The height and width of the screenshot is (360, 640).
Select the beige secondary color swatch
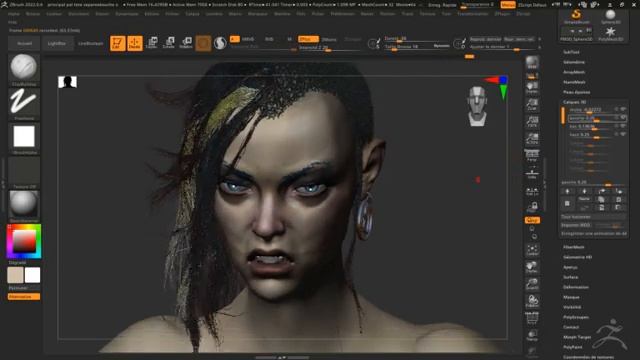point(15,275)
